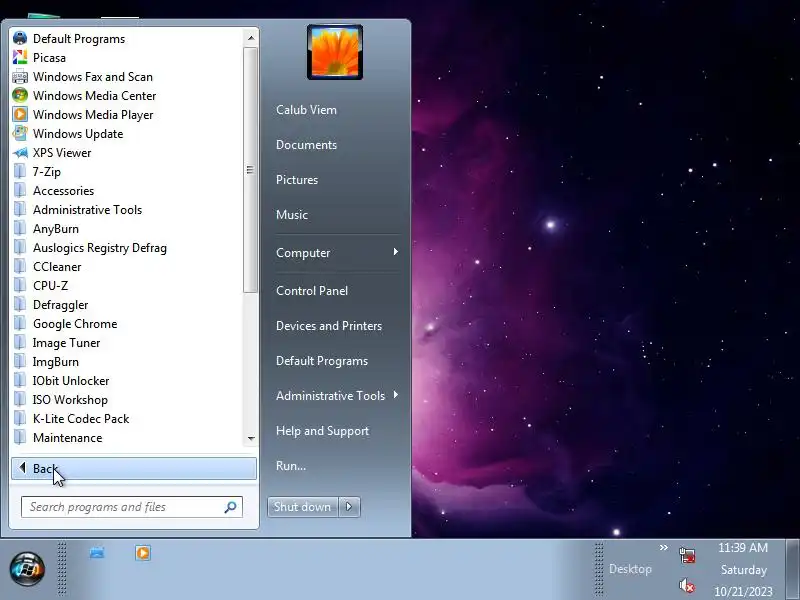Expand the CPU-Z folder
This screenshot has height=600, width=800.
pyautogui.click(x=50, y=286)
